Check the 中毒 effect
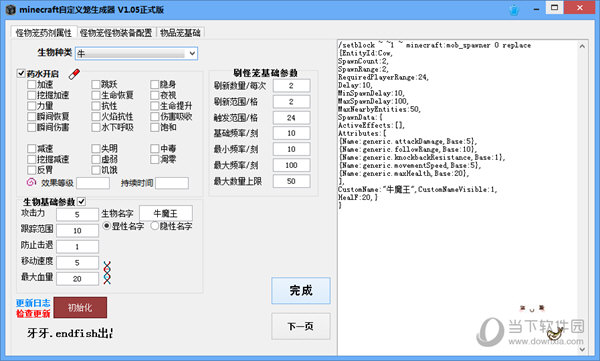 (155, 148)
